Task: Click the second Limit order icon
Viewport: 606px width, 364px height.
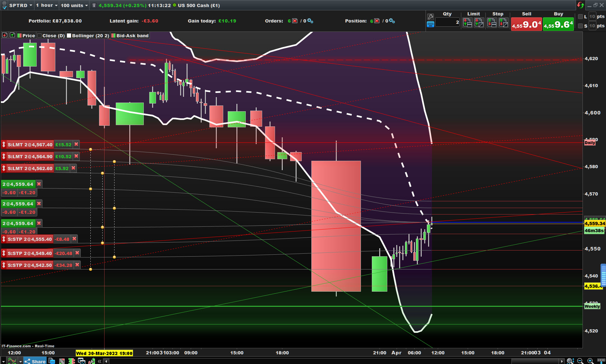Action: (479, 23)
